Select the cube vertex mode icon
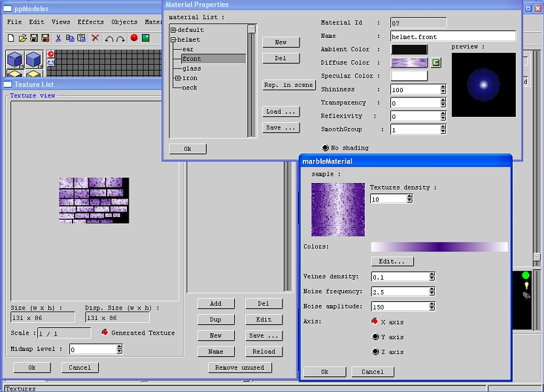 pos(15,59)
